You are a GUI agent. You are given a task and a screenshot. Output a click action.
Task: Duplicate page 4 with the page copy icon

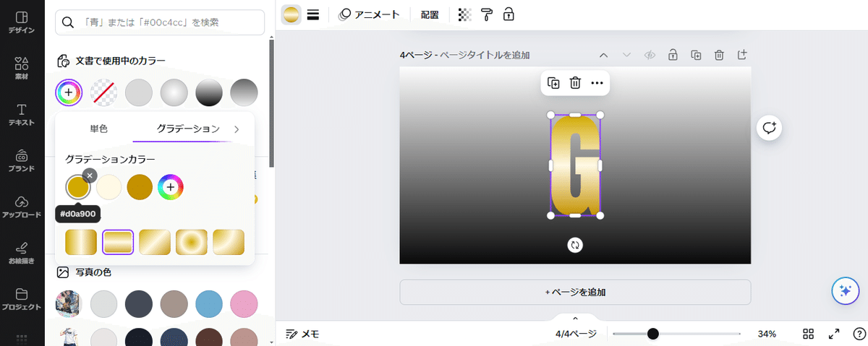[x=696, y=55]
